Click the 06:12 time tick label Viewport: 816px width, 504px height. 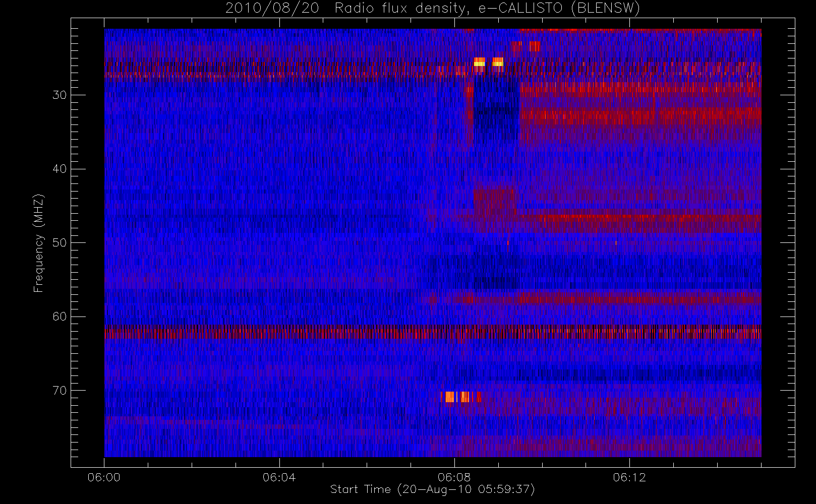629,477
